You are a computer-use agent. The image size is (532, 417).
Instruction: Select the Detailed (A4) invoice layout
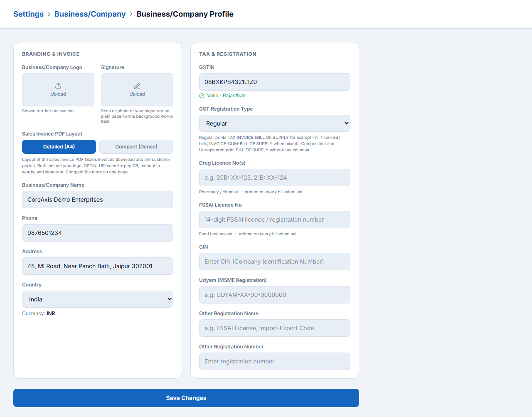(x=59, y=147)
